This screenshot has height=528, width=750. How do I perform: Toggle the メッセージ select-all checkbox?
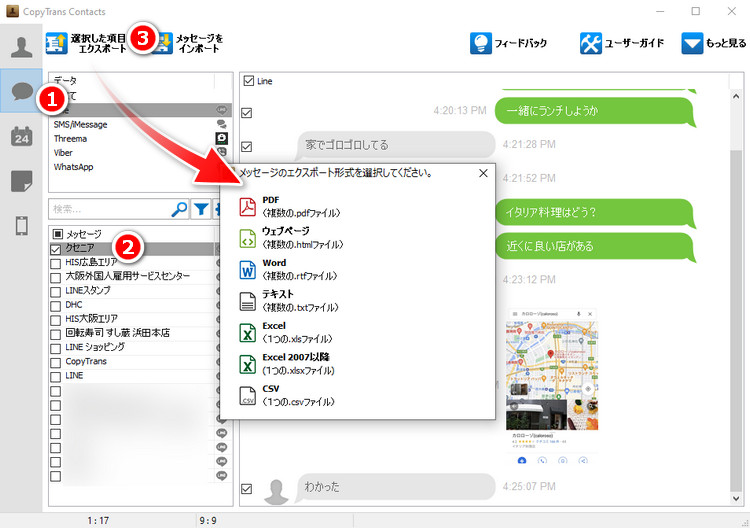[x=57, y=234]
